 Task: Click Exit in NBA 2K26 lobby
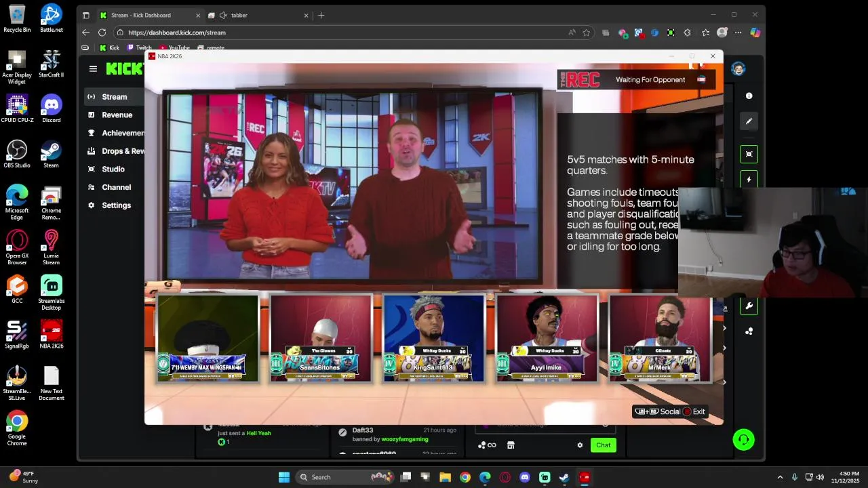point(694,411)
